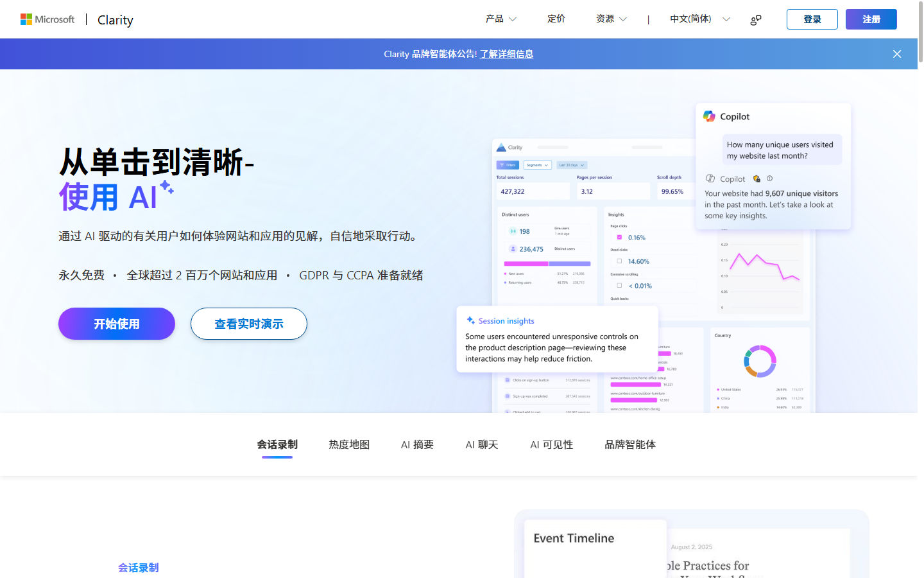
Task: Dismiss the announcement banner with X
Action: [897, 54]
